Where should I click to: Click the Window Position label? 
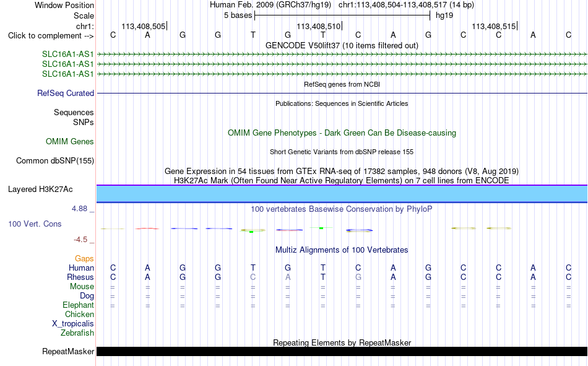click(64, 5)
